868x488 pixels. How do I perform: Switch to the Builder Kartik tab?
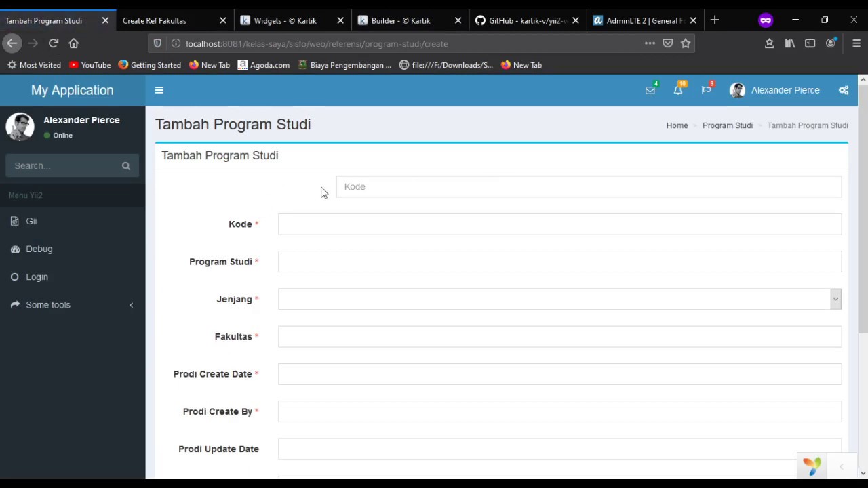410,20
